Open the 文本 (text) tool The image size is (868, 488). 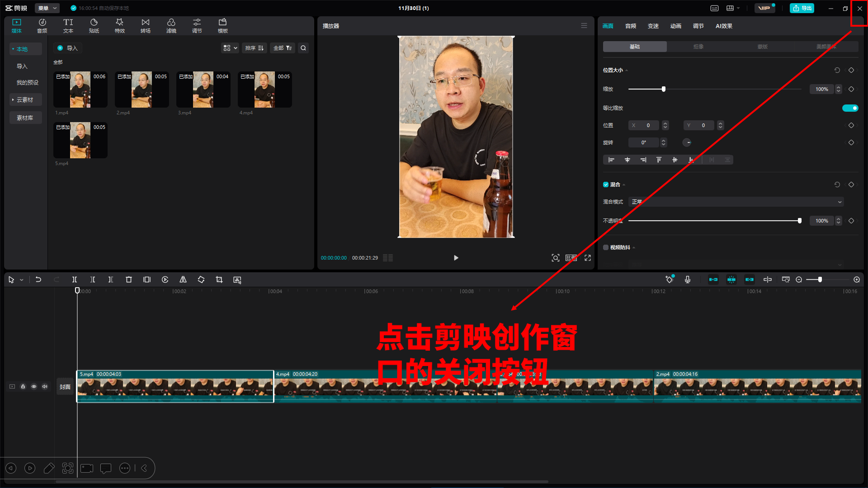click(x=68, y=26)
